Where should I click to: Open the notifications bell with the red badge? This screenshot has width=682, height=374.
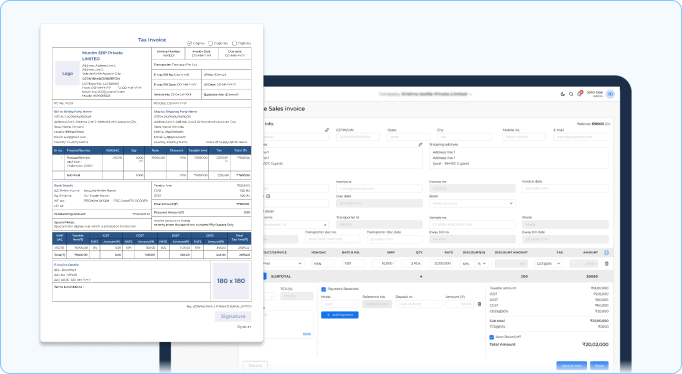pos(579,94)
